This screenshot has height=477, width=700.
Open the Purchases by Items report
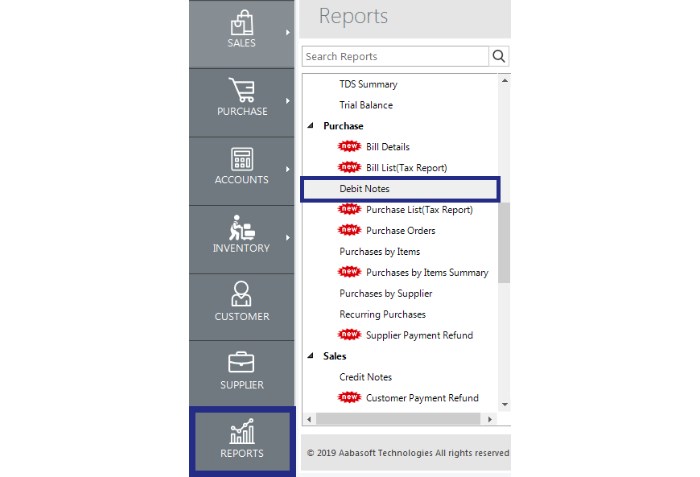click(x=379, y=251)
